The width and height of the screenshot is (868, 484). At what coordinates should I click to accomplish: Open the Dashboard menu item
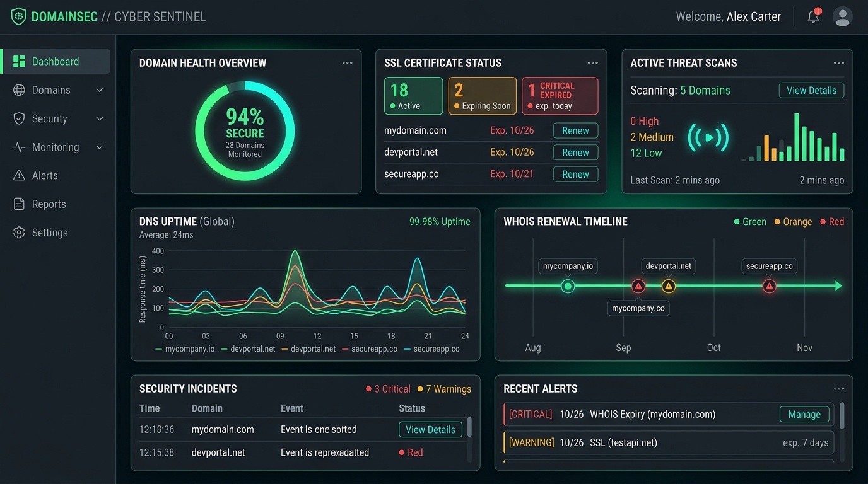point(56,61)
